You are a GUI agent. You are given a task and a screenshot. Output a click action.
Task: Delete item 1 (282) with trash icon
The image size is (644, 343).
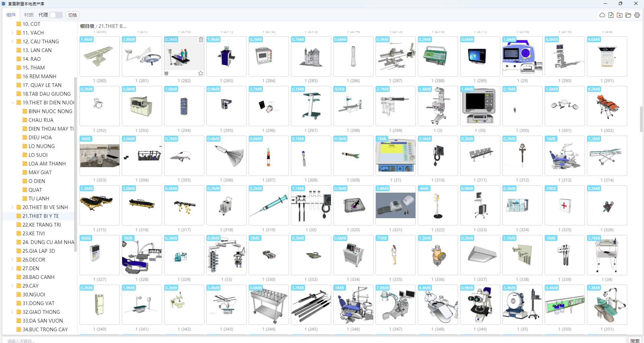pyautogui.click(x=201, y=40)
